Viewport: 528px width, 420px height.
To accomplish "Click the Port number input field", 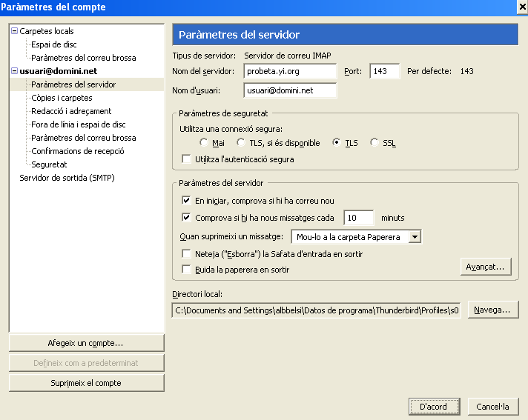I will [x=385, y=71].
